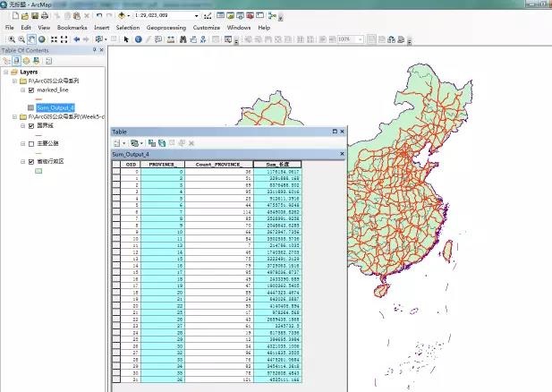Image resolution: width=552 pixels, height=392 pixels.
Task: Collapse the Layers data frame node
Action: pyautogui.click(x=6, y=72)
